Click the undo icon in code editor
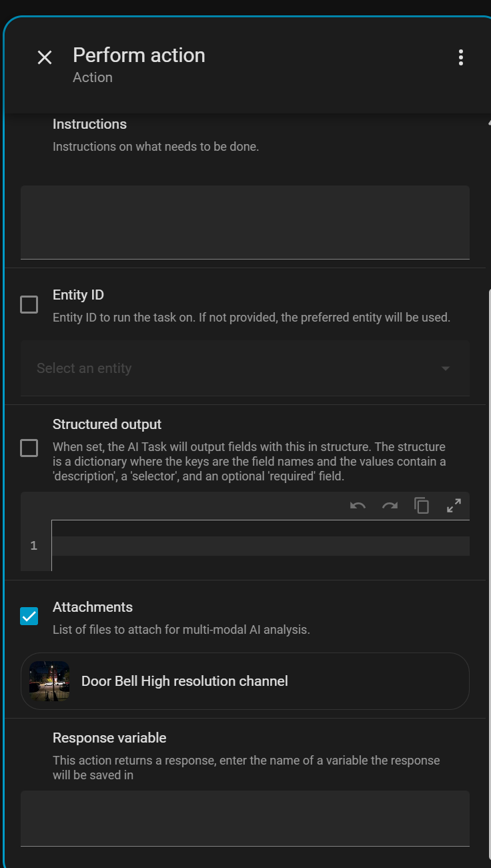 358,506
